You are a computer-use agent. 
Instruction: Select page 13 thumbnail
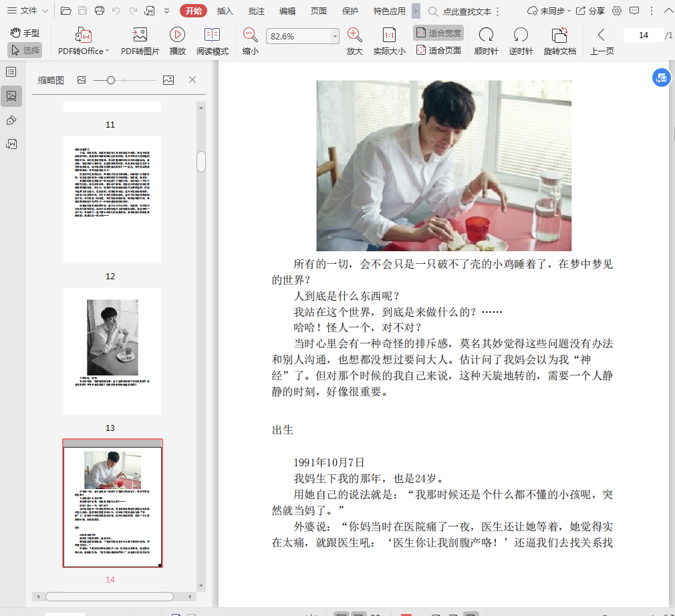point(112,351)
